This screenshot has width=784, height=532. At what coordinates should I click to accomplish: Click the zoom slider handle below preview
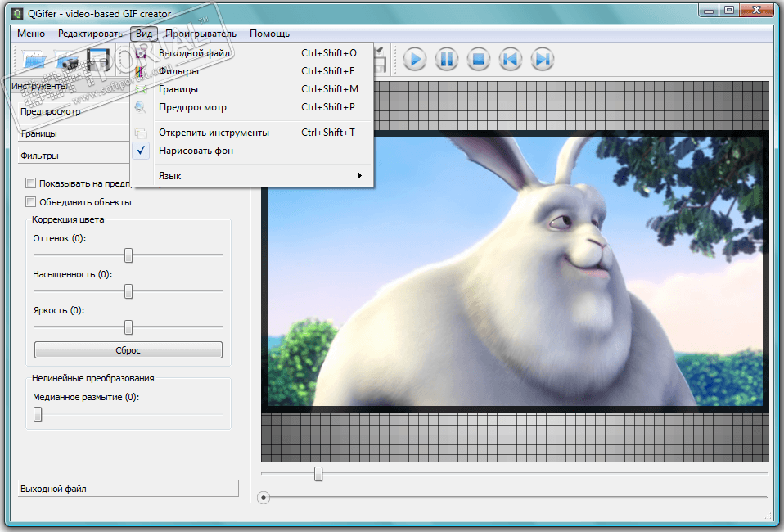click(318, 473)
